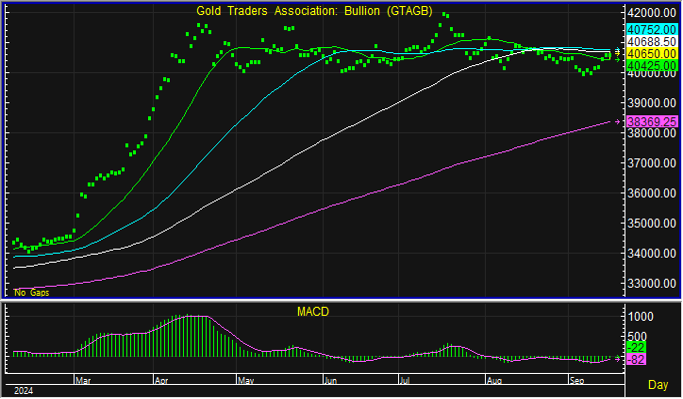Screen dimensions: 683x399
Task: Click the 37000.00 price axis label
Action: (x=652, y=163)
